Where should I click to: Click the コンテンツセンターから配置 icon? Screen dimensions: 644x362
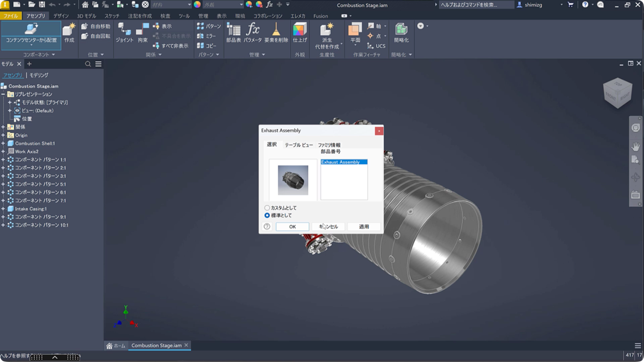(31, 30)
